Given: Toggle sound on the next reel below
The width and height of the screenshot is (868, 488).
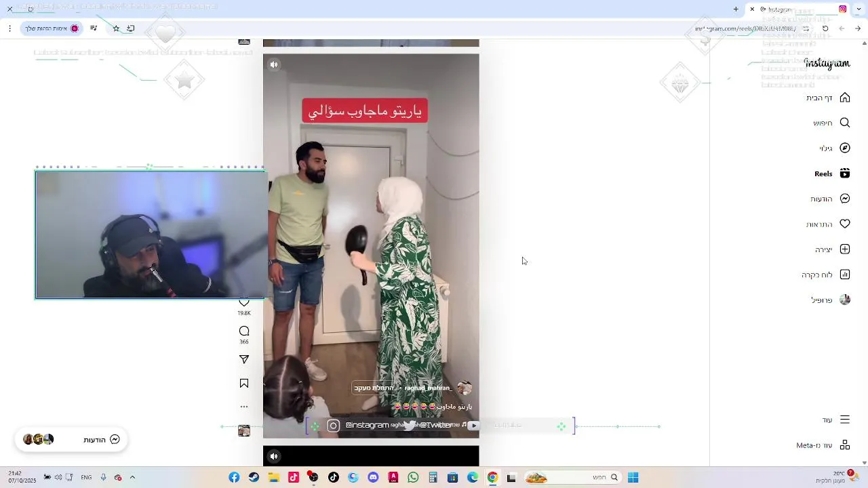Looking at the screenshot, I should tap(274, 456).
